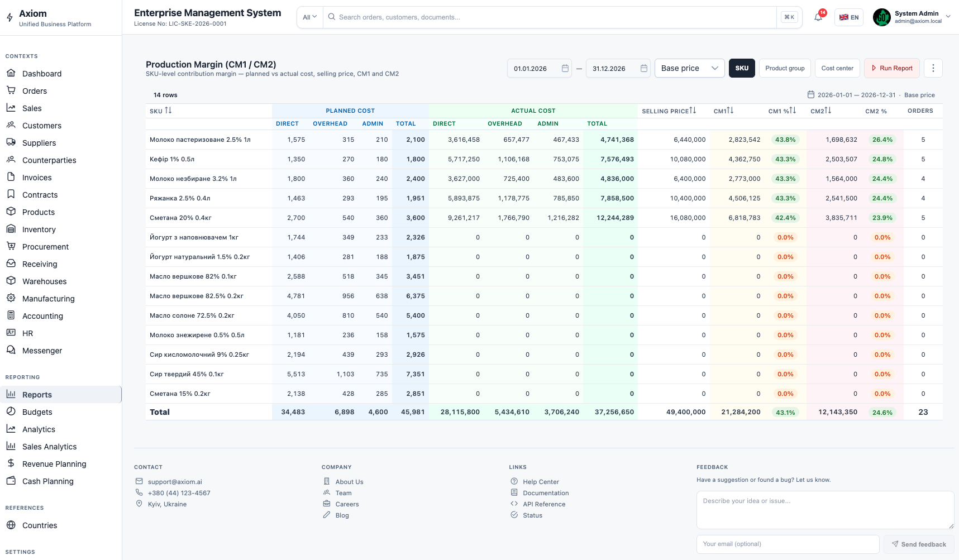
Task: Expand the All search scope dropdown
Action: (x=309, y=17)
